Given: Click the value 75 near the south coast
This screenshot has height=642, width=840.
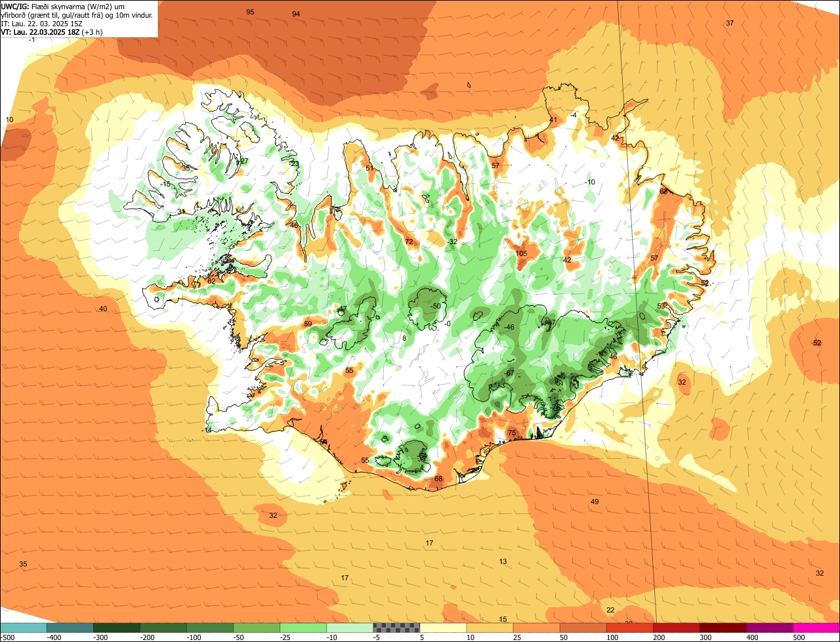Looking at the screenshot, I should [x=512, y=433].
